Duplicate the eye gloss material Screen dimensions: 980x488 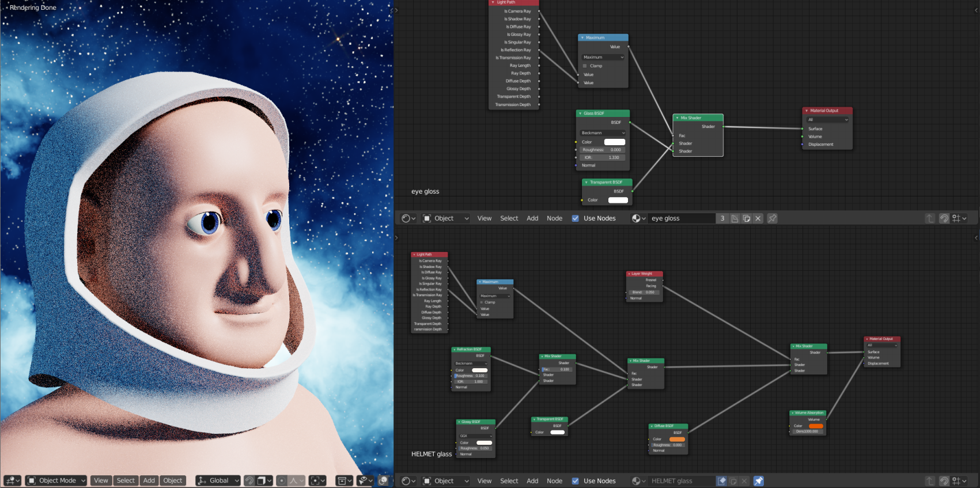point(747,218)
